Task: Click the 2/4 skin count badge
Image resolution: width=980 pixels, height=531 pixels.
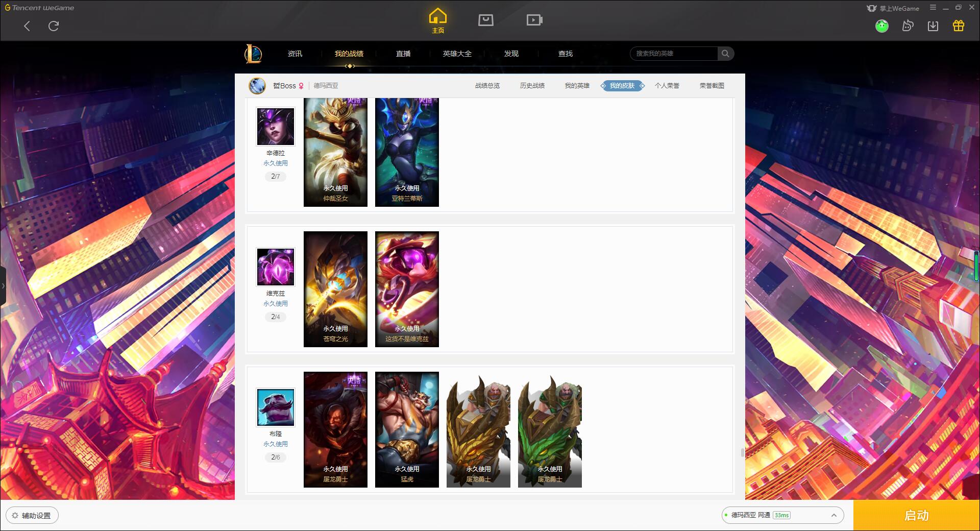Action: [276, 317]
